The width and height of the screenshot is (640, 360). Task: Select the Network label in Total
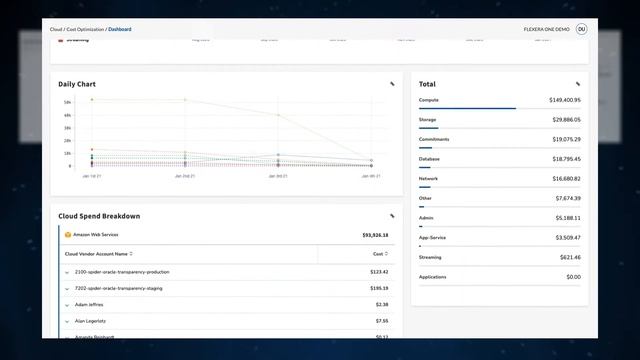coord(428,179)
